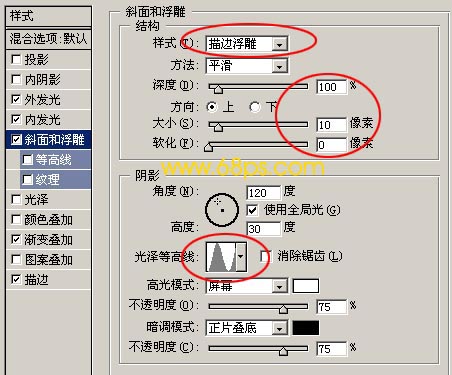Select the 投影 list entry label
Image resolution: width=452 pixels, height=375 pixels.
pos(36,60)
